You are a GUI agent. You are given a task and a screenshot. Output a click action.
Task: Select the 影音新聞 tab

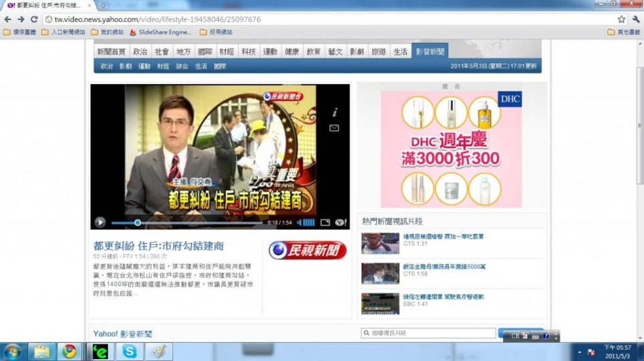click(430, 51)
